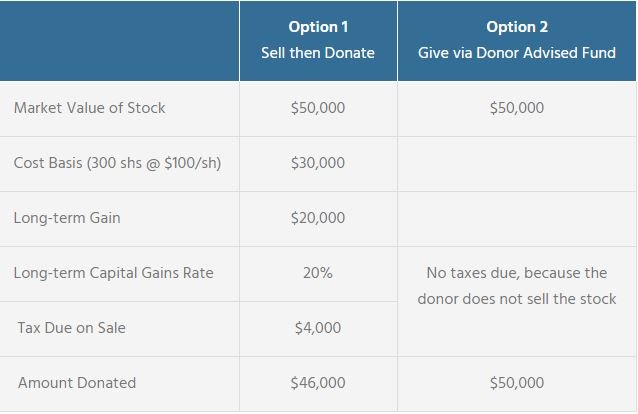Click the 20% capital gains rate
Screen dimensions: 638x414
point(318,273)
